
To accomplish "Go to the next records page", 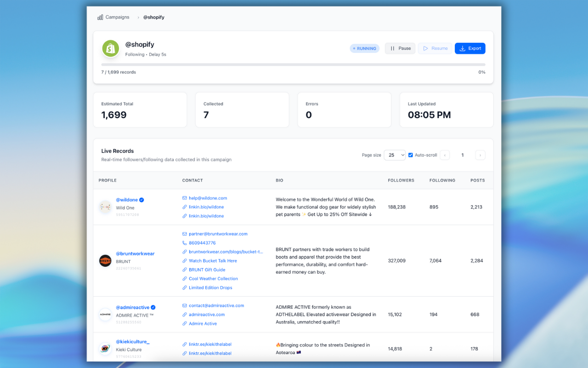I will 480,155.
